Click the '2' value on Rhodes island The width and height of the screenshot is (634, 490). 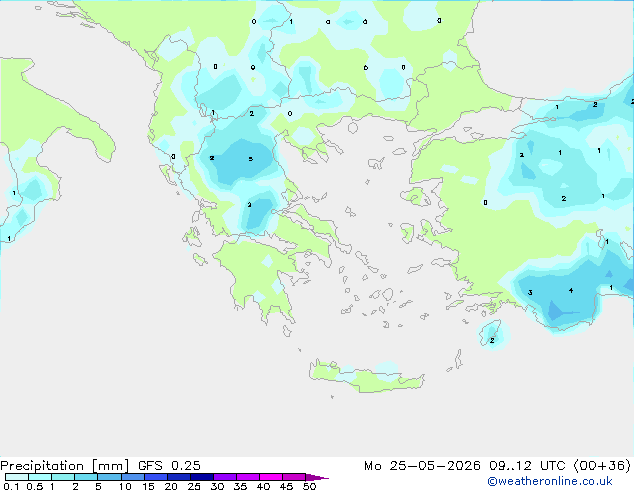click(492, 340)
